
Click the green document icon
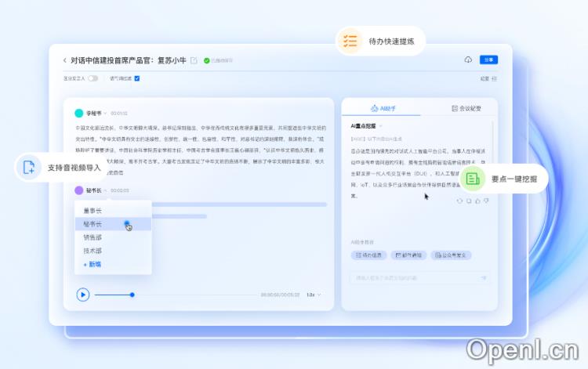[x=473, y=179]
